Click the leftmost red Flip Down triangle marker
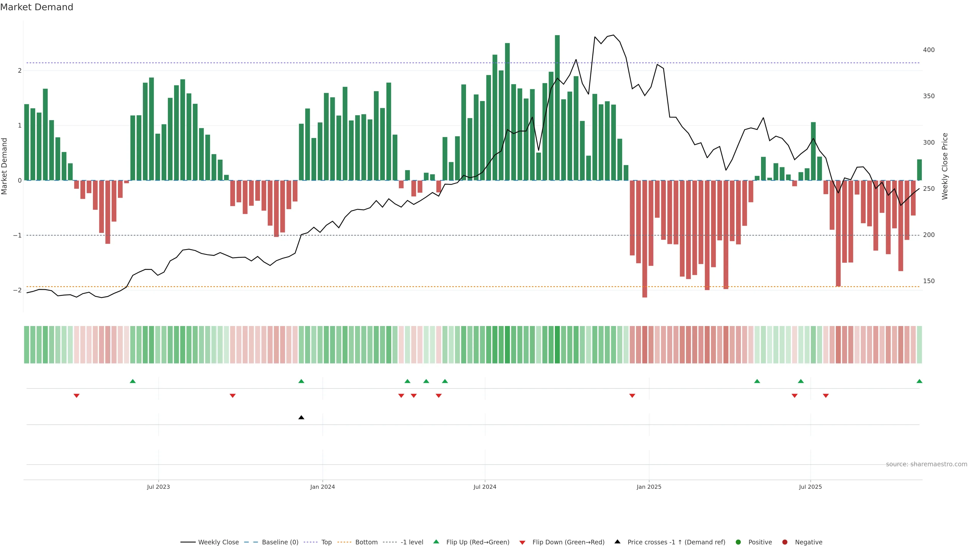The width and height of the screenshot is (980, 551). pos(77,396)
